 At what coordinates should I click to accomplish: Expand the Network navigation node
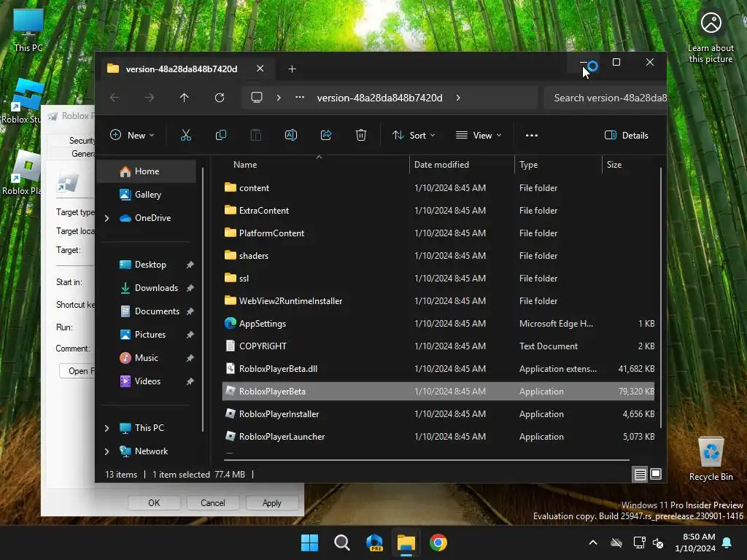(107, 451)
